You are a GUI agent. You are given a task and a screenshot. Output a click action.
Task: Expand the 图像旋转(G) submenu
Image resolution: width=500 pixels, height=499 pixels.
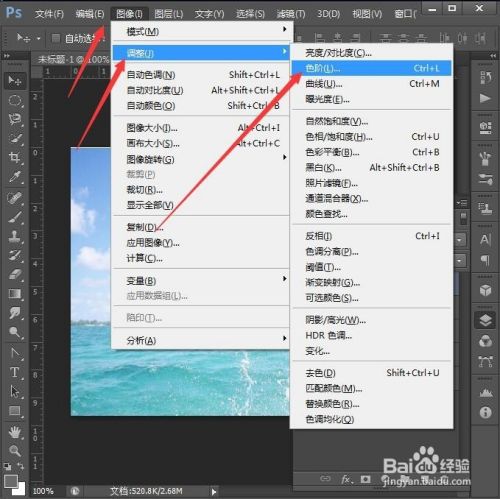pos(201,159)
